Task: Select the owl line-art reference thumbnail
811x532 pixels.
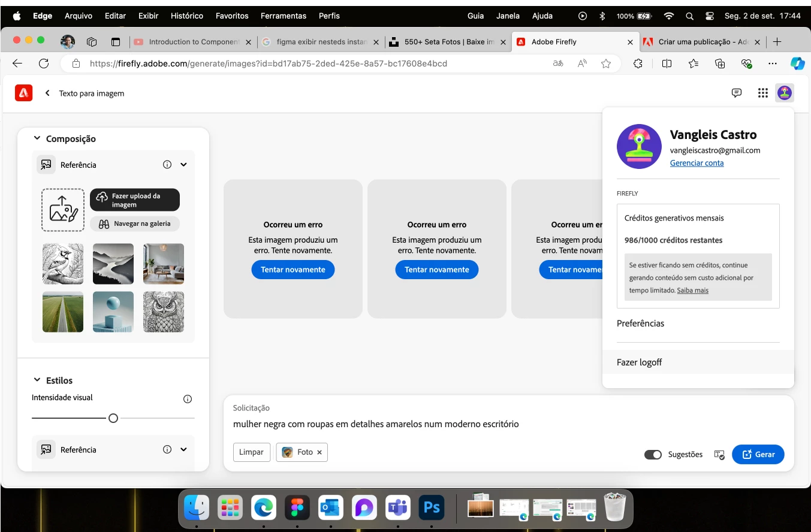Action: click(164, 312)
